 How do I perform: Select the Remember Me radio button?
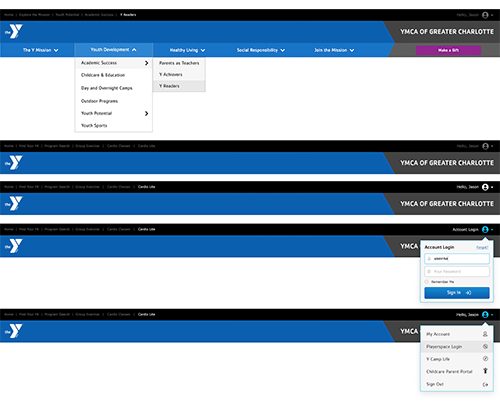427,282
